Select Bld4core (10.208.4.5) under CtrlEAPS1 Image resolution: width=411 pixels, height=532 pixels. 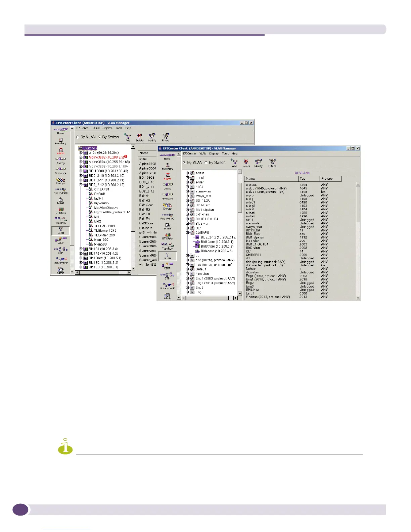tap(216, 251)
